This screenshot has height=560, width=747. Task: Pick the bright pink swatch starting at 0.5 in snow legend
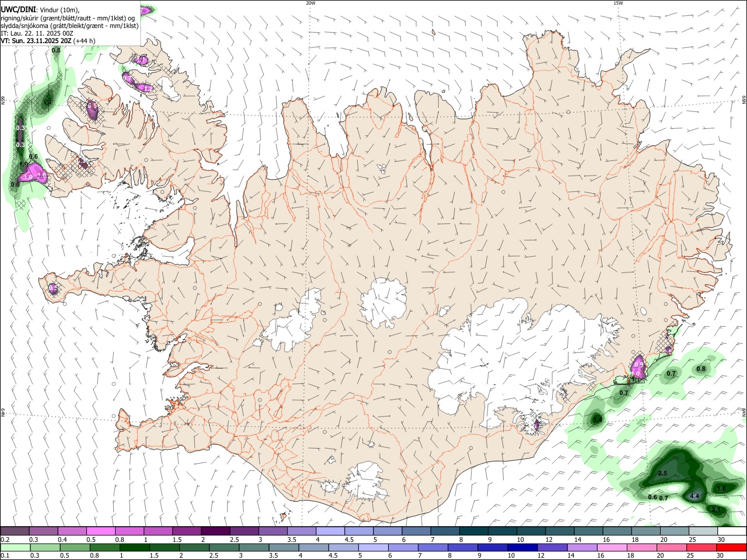point(100,531)
